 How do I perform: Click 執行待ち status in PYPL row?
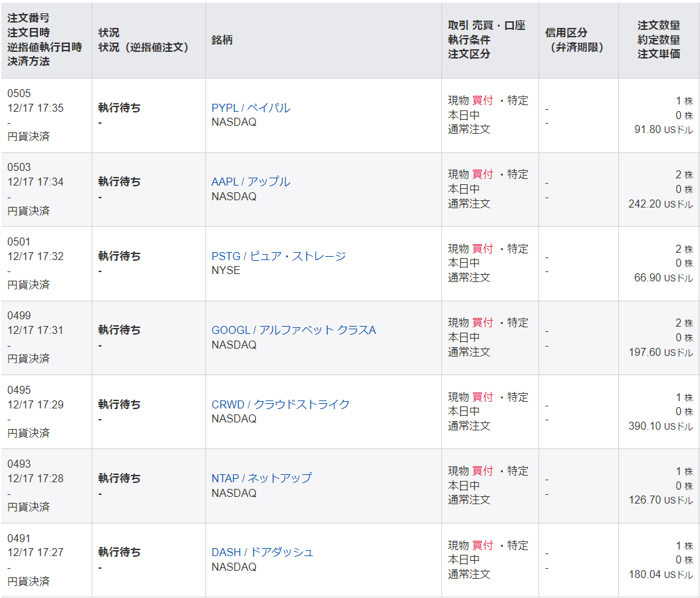(x=119, y=108)
